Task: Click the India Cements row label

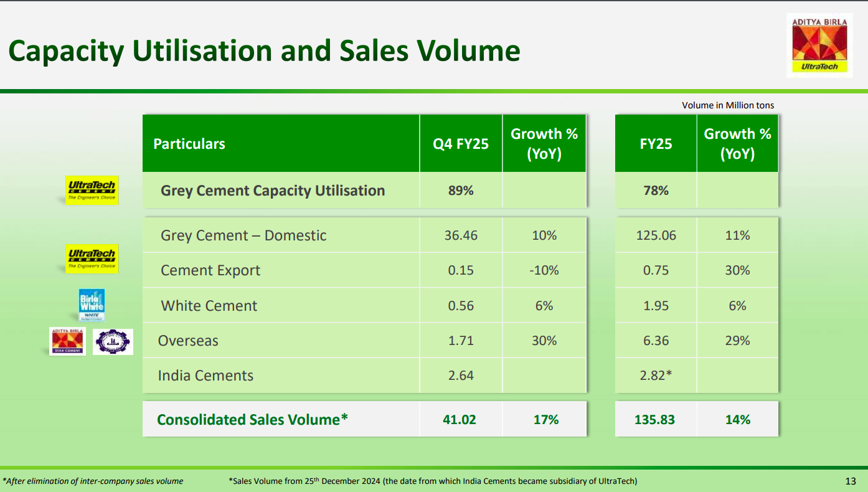Action: [205, 376]
